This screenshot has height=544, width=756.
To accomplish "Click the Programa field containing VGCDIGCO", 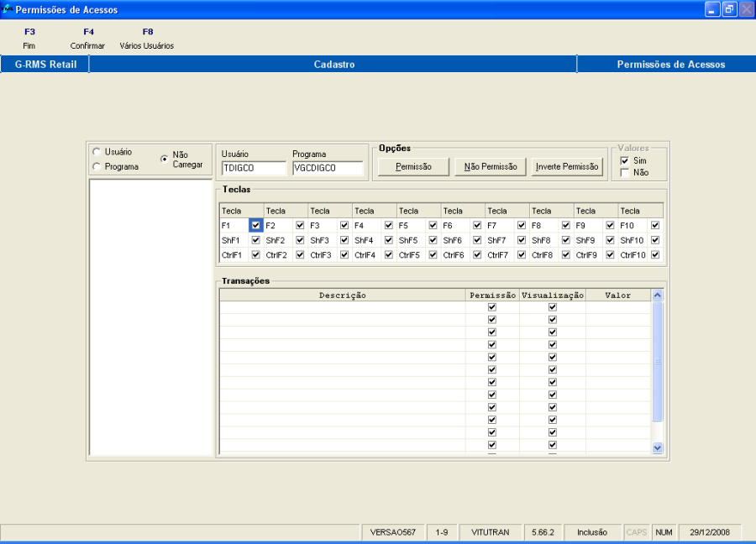I will click(x=328, y=168).
